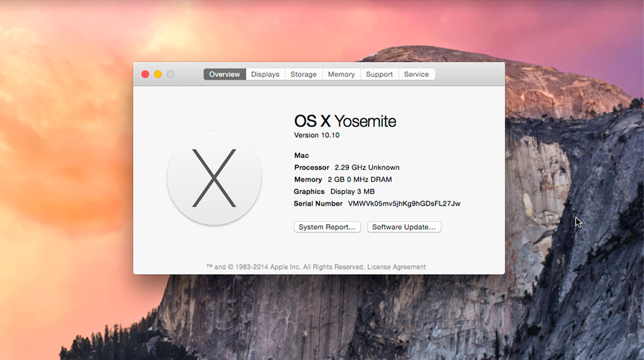Screen dimensions: 644x360
Task: Select the serial number VMWVk05mv5jhKg9hGDsFL27Jw
Action: pos(404,203)
